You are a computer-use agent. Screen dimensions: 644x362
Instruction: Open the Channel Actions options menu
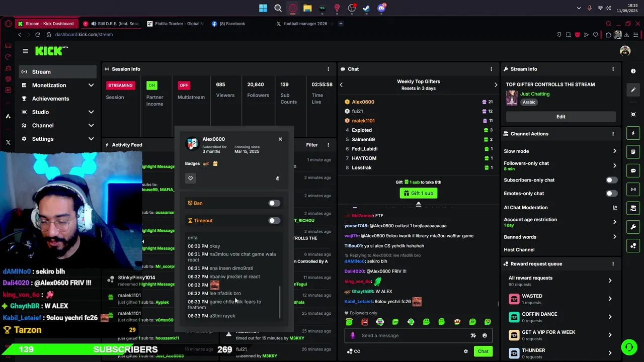pos(613,134)
